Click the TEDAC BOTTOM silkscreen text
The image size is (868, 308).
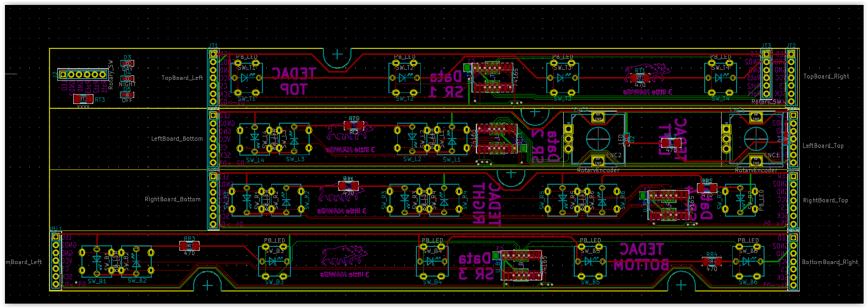641,257
